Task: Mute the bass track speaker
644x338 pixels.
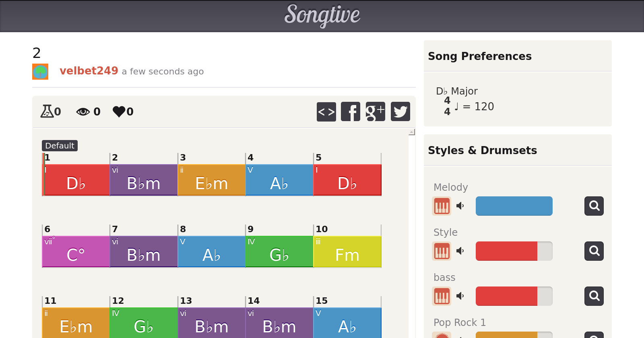Action: (x=460, y=296)
